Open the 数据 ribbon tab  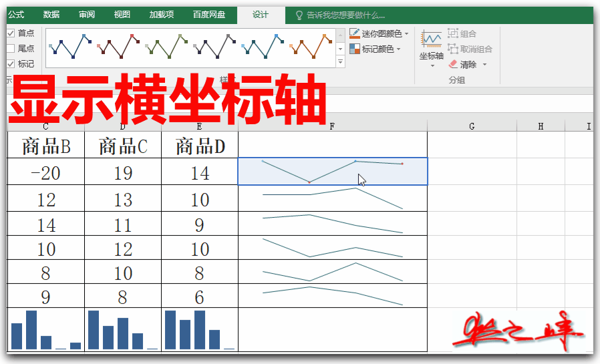(51, 15)
